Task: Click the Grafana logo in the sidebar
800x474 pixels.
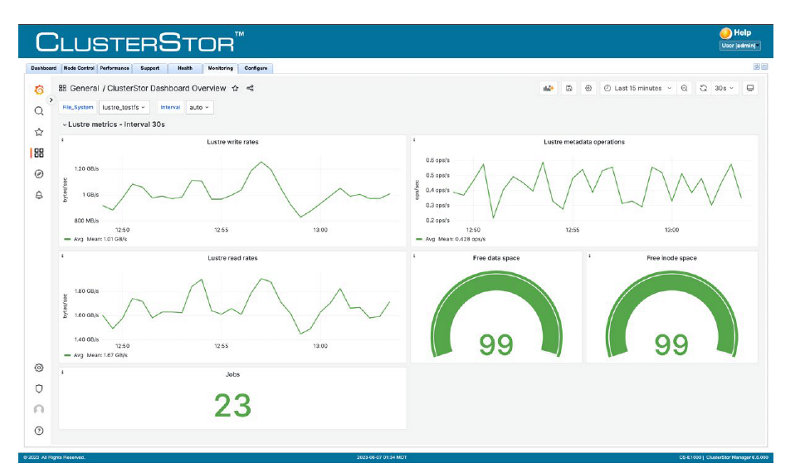Action: pos(39,89)
